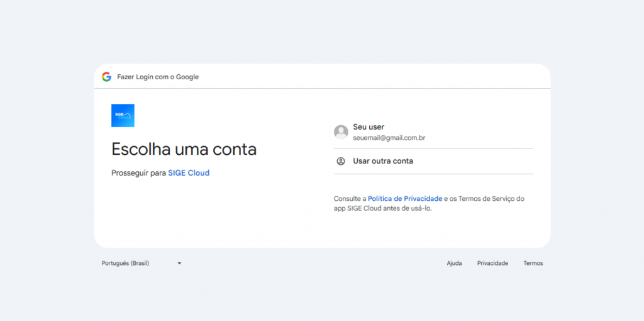Click the "Escolha uma conta" heading

(184, 150)
